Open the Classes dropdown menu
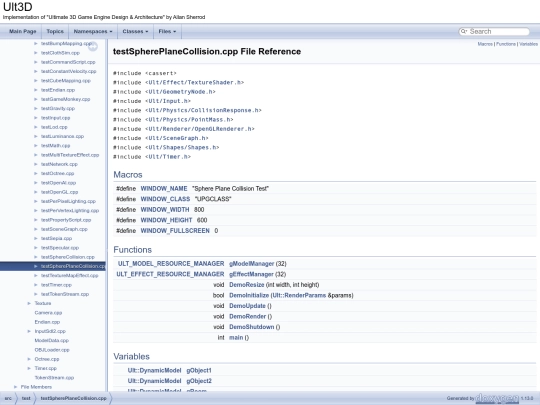540x405 pixels. (135, 31)
